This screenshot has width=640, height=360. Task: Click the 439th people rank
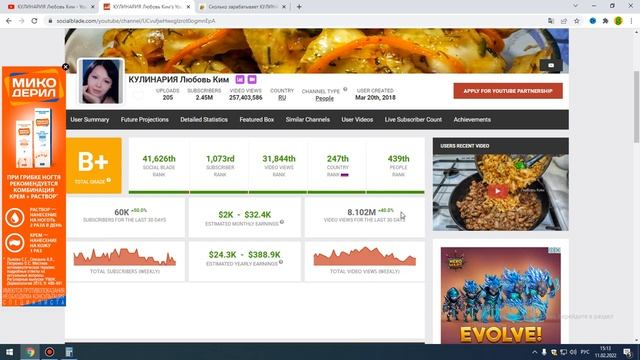(398, 158)
